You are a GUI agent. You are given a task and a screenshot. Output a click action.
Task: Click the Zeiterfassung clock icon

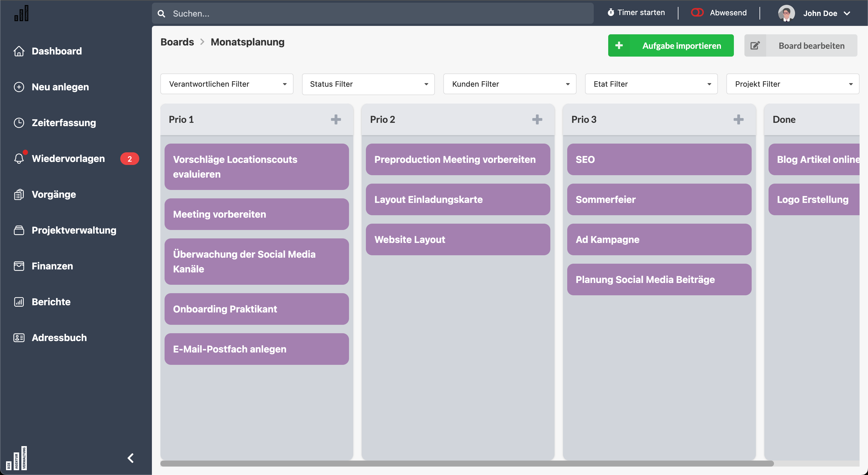(19, 123)
